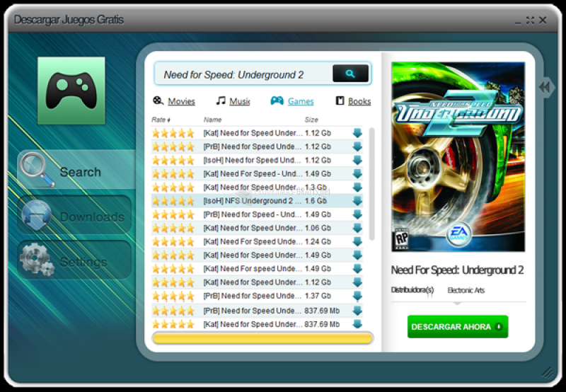The height and width of the screenshot is (392, 566).
Task: Click the magnifying glass Search sidebar icon
Action: coord(36,169)
